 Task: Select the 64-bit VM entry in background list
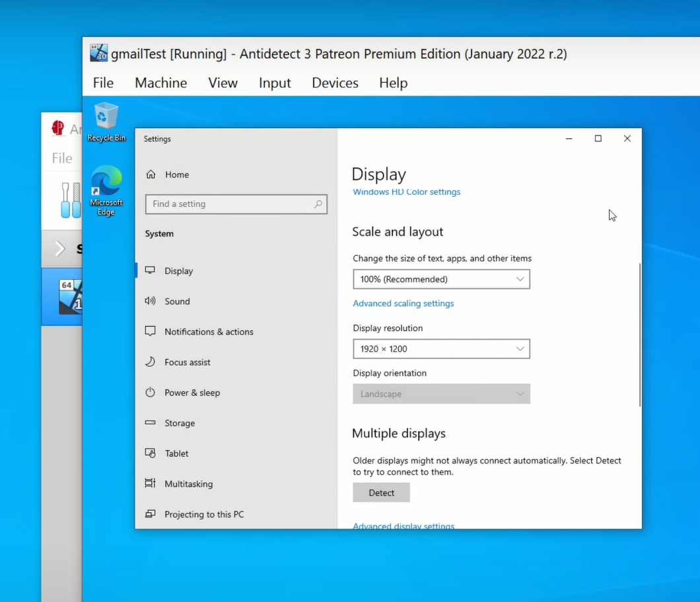coord(61,297)
